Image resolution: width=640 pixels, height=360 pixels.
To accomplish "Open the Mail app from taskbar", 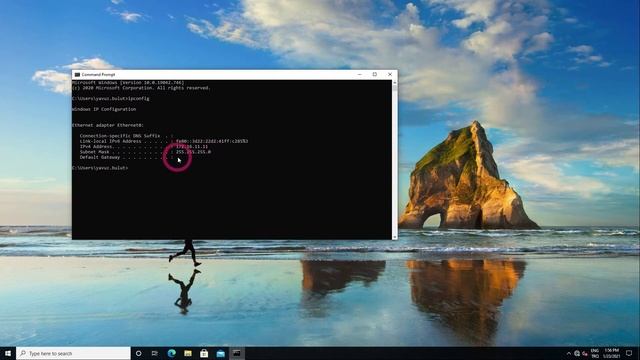I will click(x=220, y=353).
